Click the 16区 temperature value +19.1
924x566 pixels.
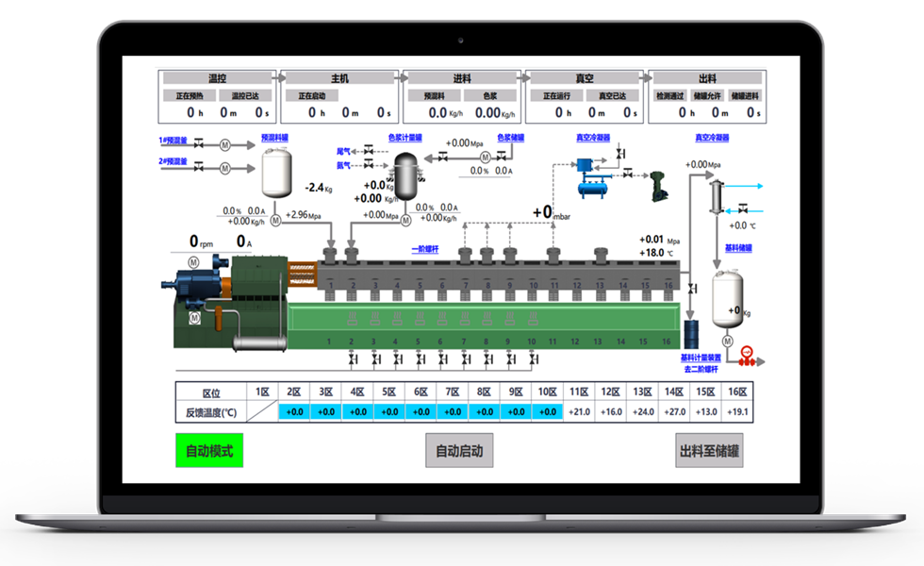coord(737,411)
